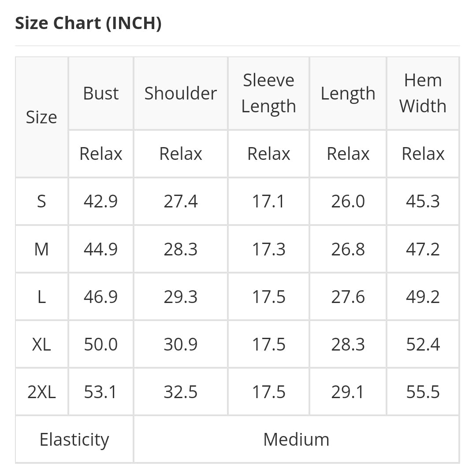
Task: Click sleeve length 17.1 for size S
Action: (x=269, y=201)
